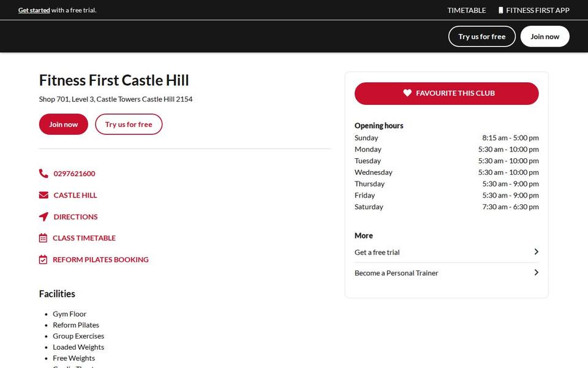Click the FAVOURITE THIS CLUB button
Viewport: 588px width, 368px height.
[447, 93]
